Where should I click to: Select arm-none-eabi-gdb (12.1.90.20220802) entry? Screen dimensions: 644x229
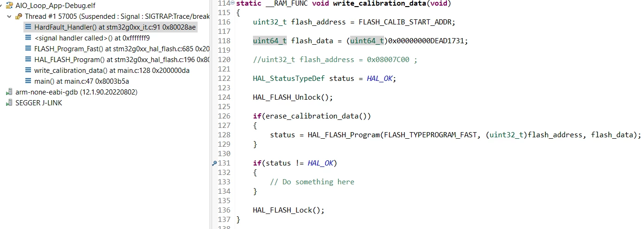point(77,92)
